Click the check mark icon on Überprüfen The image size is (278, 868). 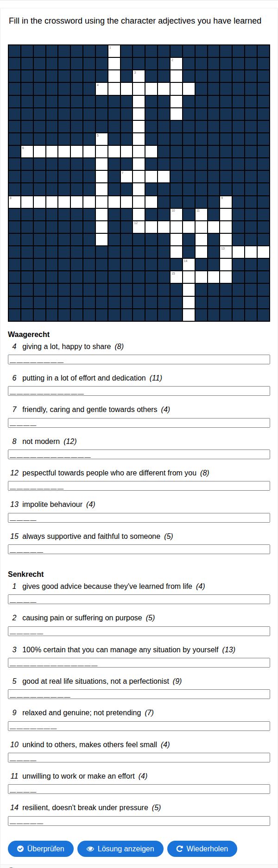point(20,849)
